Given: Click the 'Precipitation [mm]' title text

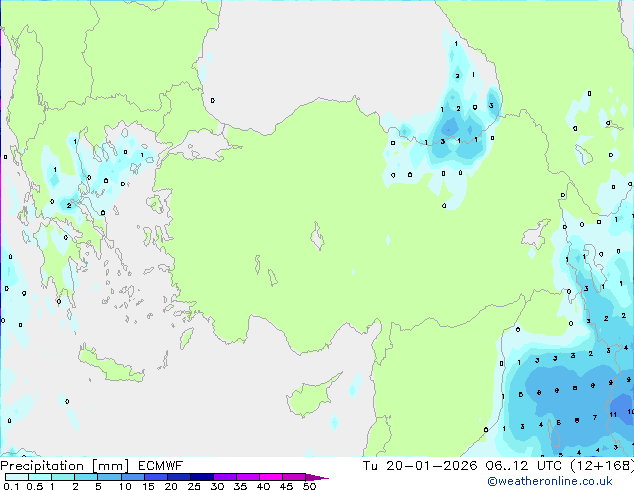Looking at the screenshot, I should [65, 466].
